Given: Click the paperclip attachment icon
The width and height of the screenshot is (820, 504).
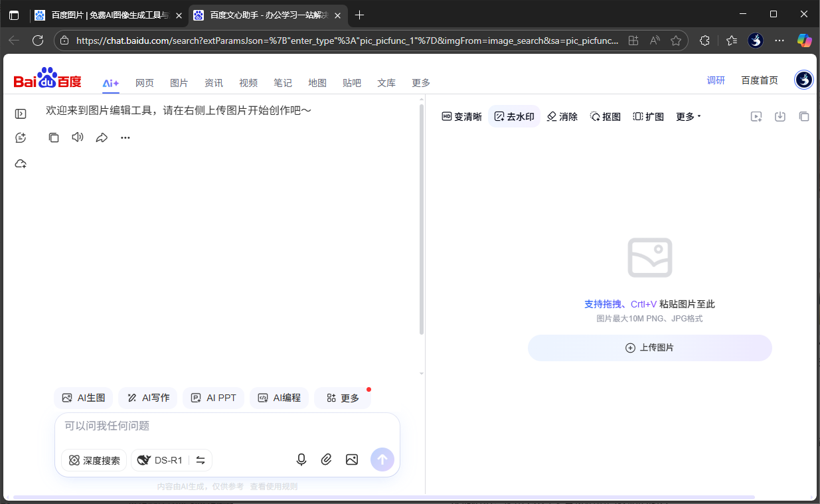Looking at the screenshot, I should click(x=326, y=460).
